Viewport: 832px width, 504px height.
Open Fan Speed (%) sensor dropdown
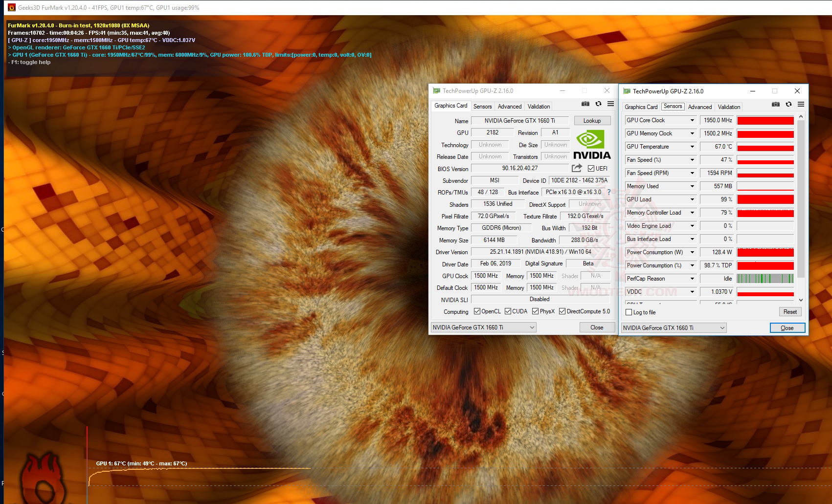(x=692, y=160)
